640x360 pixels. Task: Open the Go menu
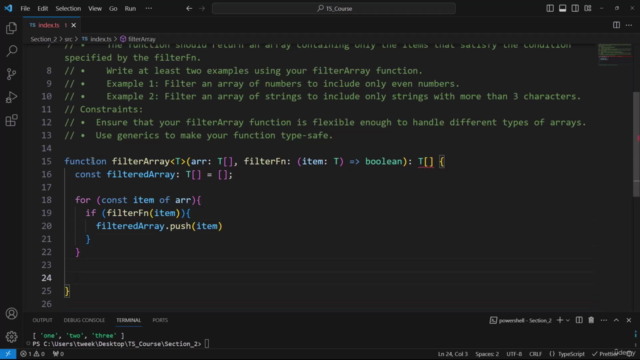click(113, 8)
